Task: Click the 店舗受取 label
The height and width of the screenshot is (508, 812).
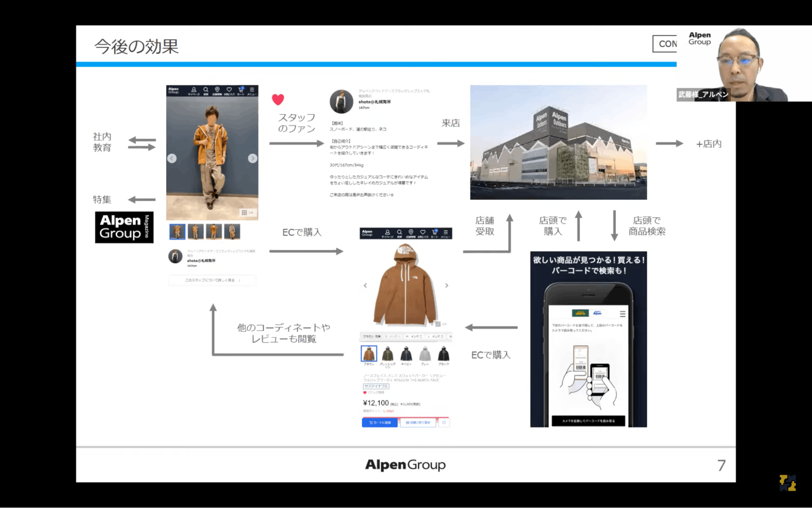Action: [485, 226]
